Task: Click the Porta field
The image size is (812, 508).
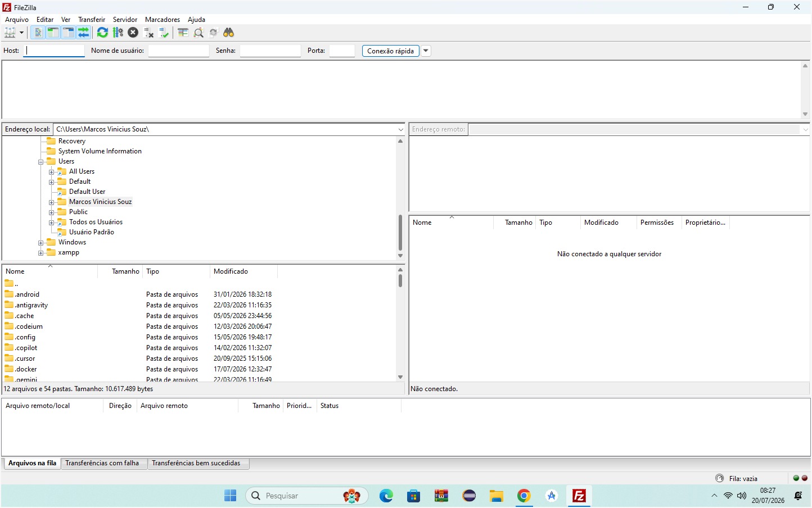Action: (x=342, y=51)
